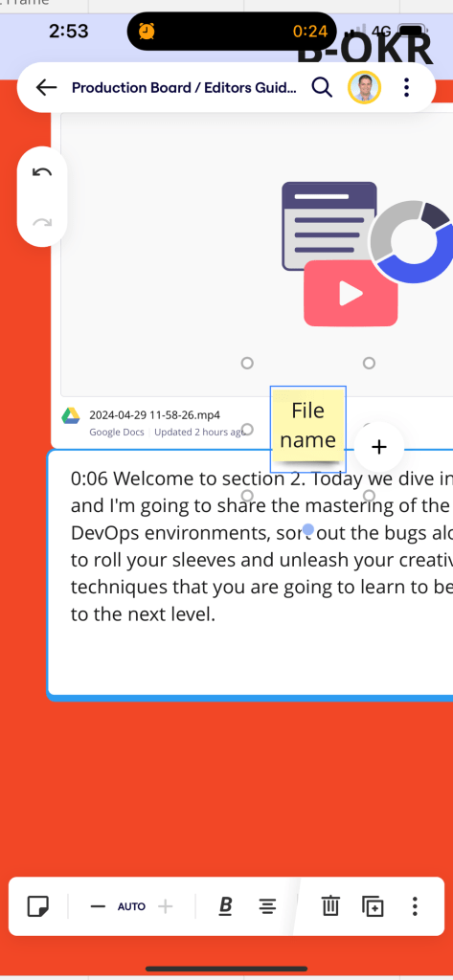The height and width of the screenshot is (980, 453).
Task: Open more options in bottom toolbar
Action: coord(415,906)
